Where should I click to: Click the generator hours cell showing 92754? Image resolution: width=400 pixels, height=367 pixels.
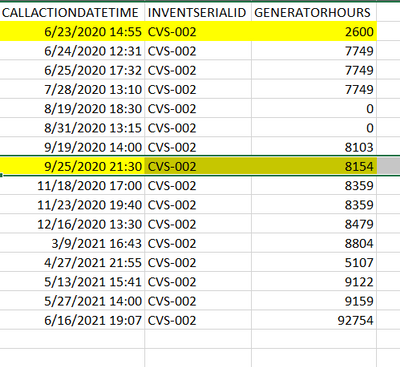point(314,320)
